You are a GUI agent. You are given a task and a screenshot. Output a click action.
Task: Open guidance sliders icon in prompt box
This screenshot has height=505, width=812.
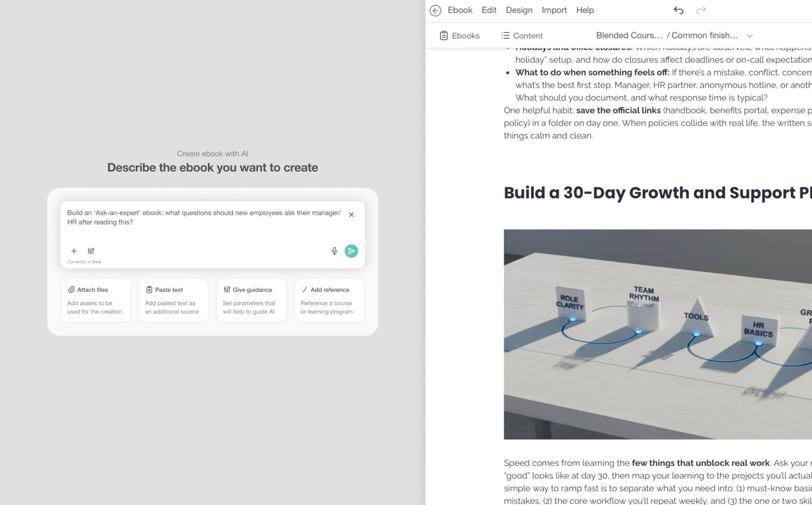click(91, 251)
